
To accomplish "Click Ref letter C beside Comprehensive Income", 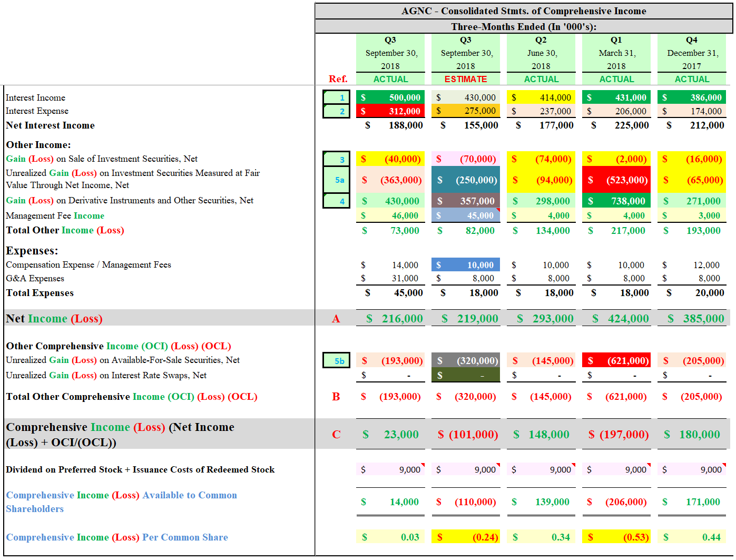I will coord(336,434).
